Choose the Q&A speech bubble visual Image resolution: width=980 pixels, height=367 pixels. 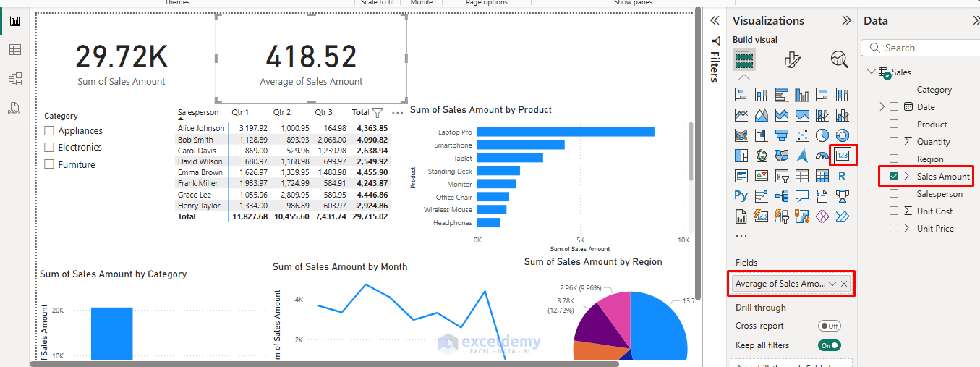click(x=801, y=195)
